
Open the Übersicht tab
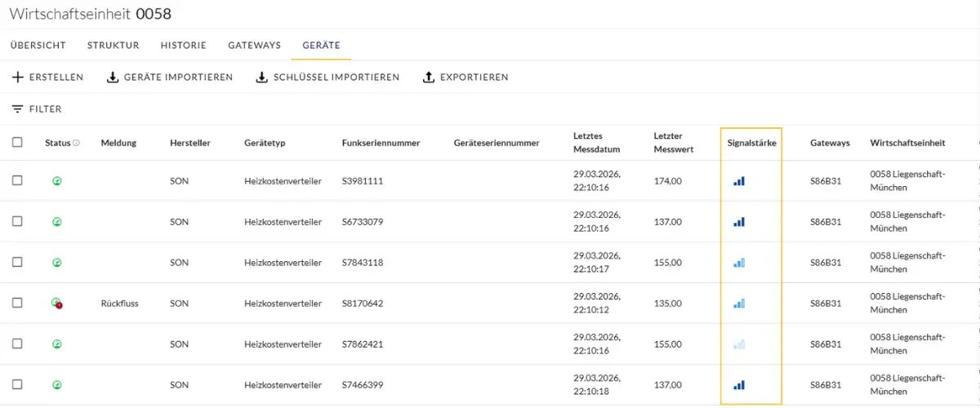tap(38, 46)
